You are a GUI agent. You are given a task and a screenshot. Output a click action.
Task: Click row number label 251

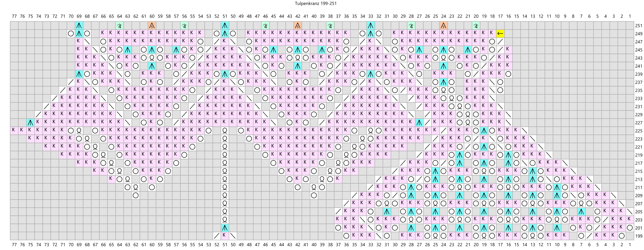pos(639,26)
